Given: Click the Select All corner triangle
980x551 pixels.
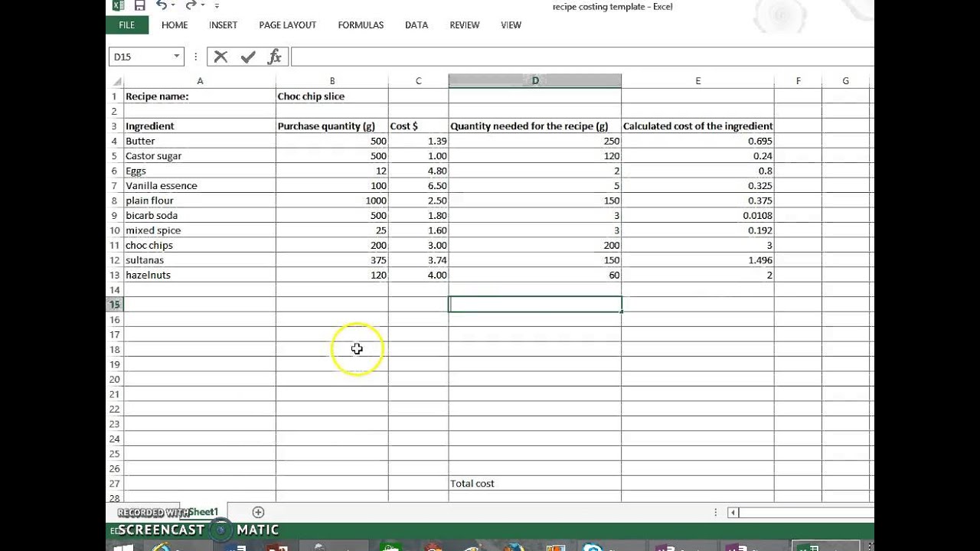Looking at the screenshot, I should tap(116, 81).
